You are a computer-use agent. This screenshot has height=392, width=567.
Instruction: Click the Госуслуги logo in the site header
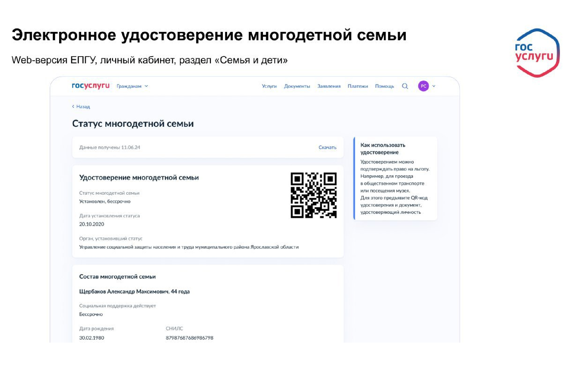click(x=91, y=86)
